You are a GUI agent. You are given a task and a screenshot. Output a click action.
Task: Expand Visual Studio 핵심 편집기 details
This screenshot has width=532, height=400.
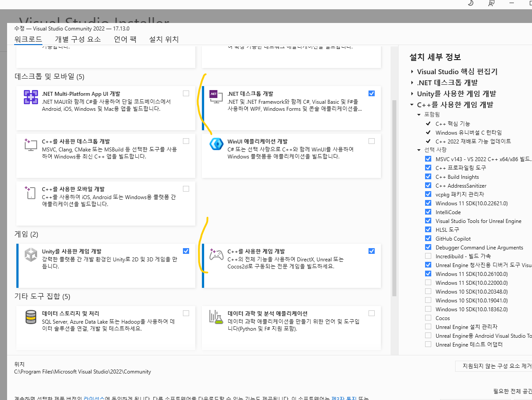[412, 72]
